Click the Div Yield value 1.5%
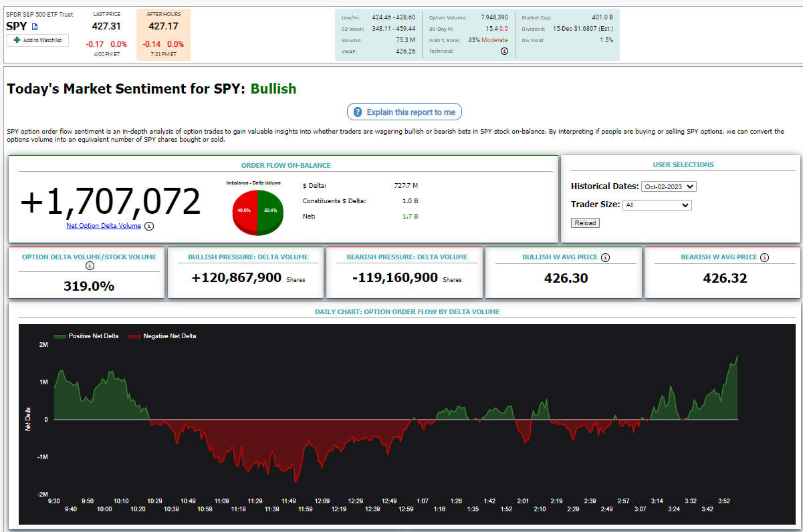The image size is (803, 532). tap(606, 40)
